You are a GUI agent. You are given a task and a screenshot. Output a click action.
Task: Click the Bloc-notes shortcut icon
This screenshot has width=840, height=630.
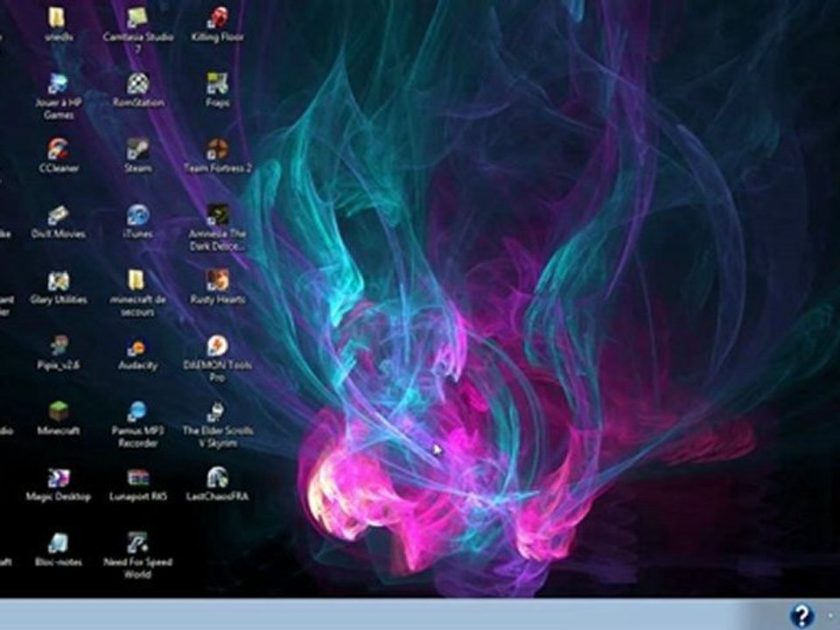58,543
